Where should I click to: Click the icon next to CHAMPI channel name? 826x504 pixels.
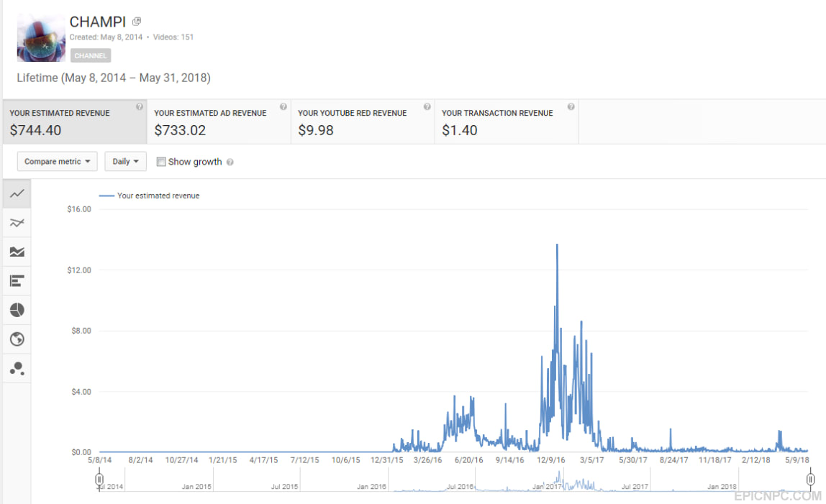[x=137, y=22]
